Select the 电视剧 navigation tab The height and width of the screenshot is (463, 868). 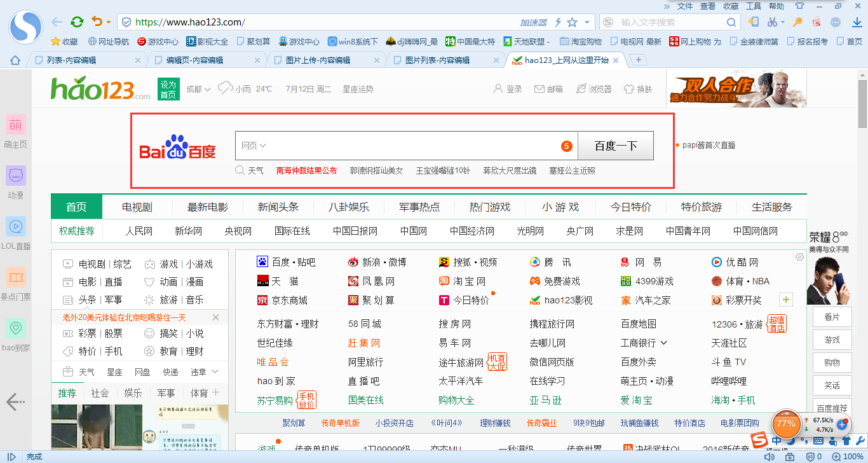[137, 207]
